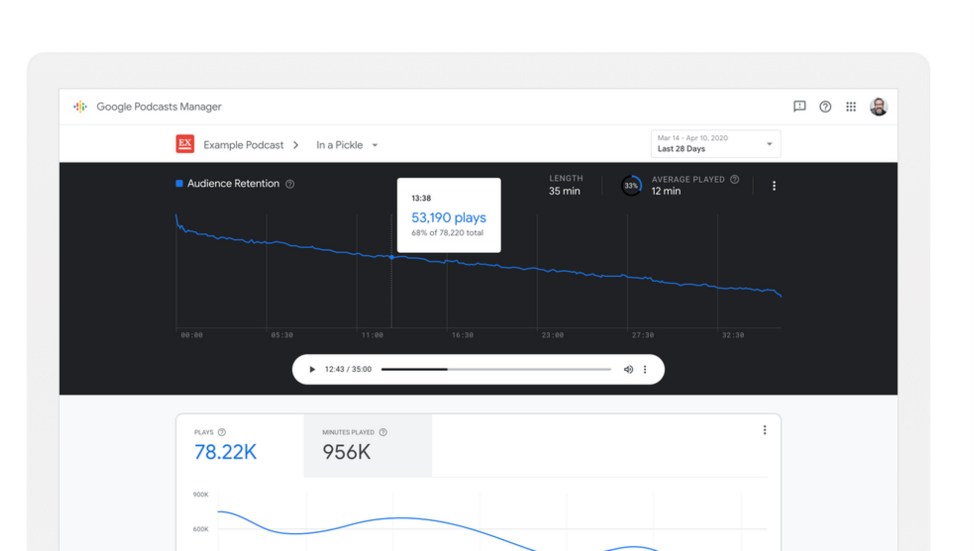The width and height of the screenshot is (980, 551).
Task: Click the 05:30 axis label
Action: (282, 335)
